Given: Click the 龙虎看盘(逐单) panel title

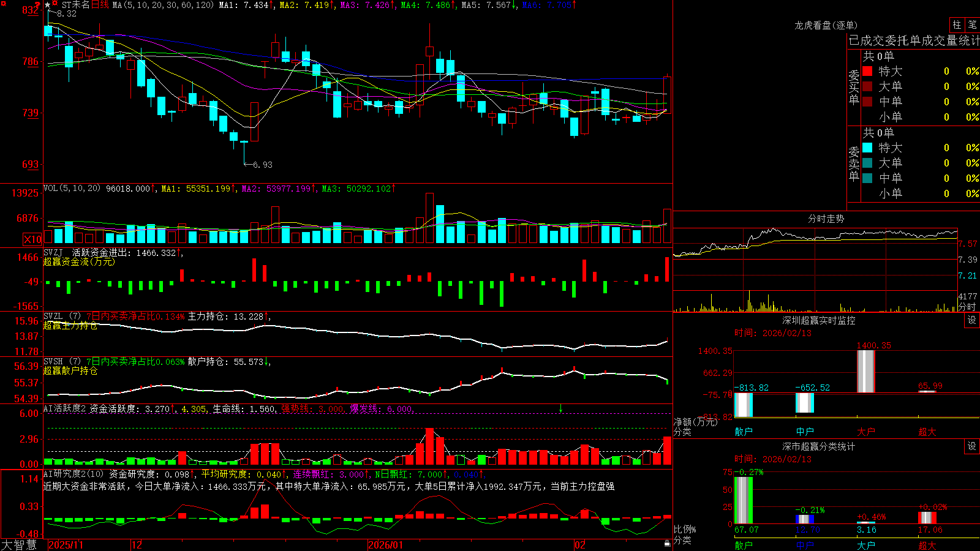Looking at the screenshot, I should [826, 25].
